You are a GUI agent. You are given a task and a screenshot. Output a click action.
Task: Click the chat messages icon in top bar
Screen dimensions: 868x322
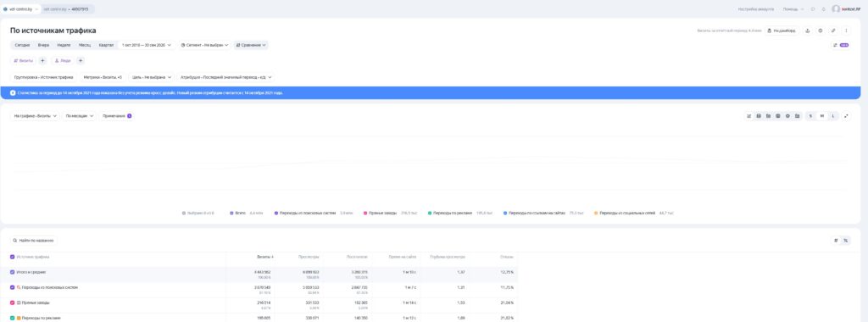coord(813,8)
